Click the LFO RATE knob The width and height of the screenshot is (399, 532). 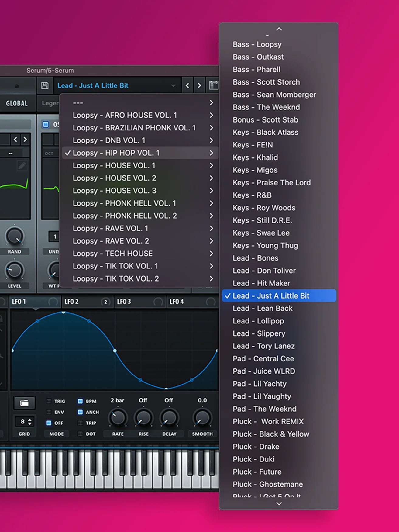click(x=118, y=418)
